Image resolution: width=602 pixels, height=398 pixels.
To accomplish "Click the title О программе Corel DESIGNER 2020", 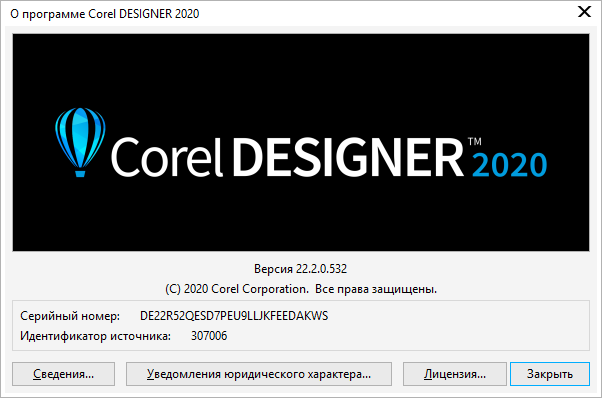I will click(x=105, y=14).
